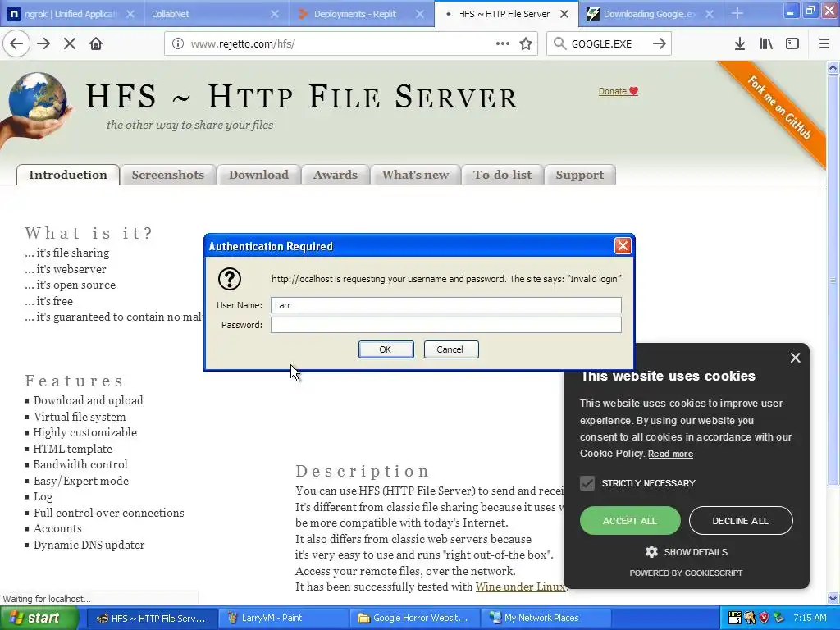This screenshot has height=630, width=840.
Task: Close the Downloading Google.exe tab
Action: click(x=710, y=14)
